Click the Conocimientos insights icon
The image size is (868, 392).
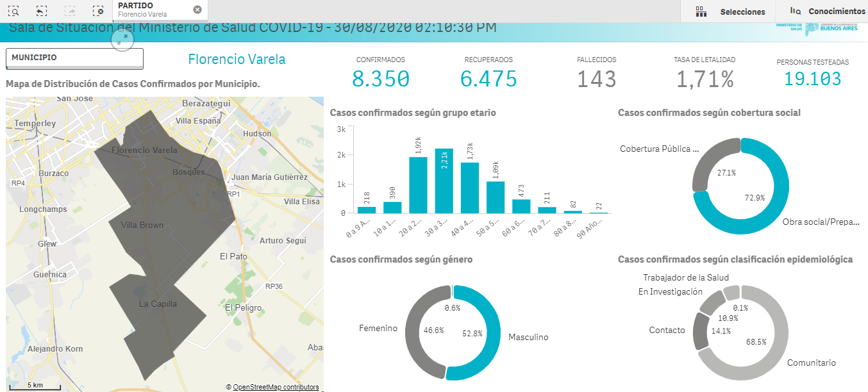coord(795,11)
